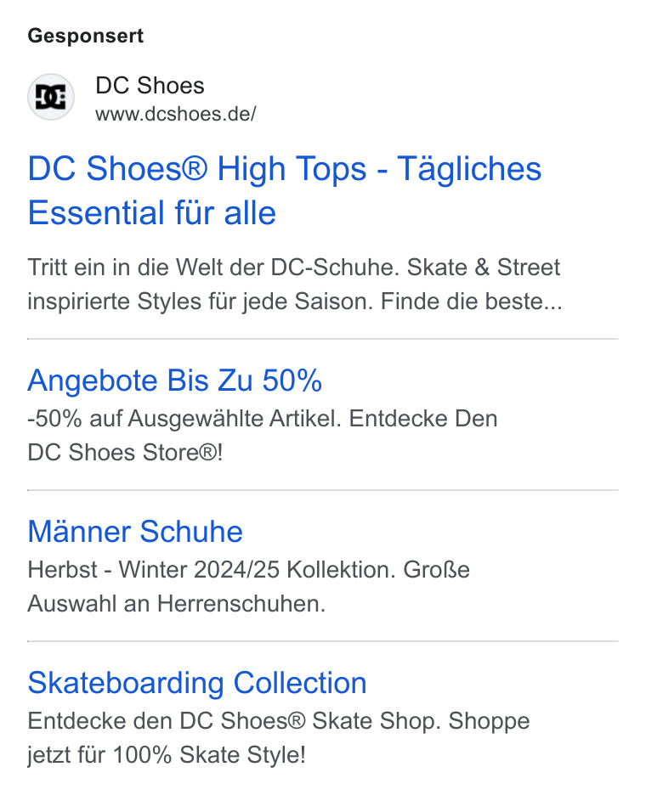This screenshot has height=812, width=646.
Task: Click the 'Entdecke den DC Shoes® Skate Shop' text
Action: 234,721
